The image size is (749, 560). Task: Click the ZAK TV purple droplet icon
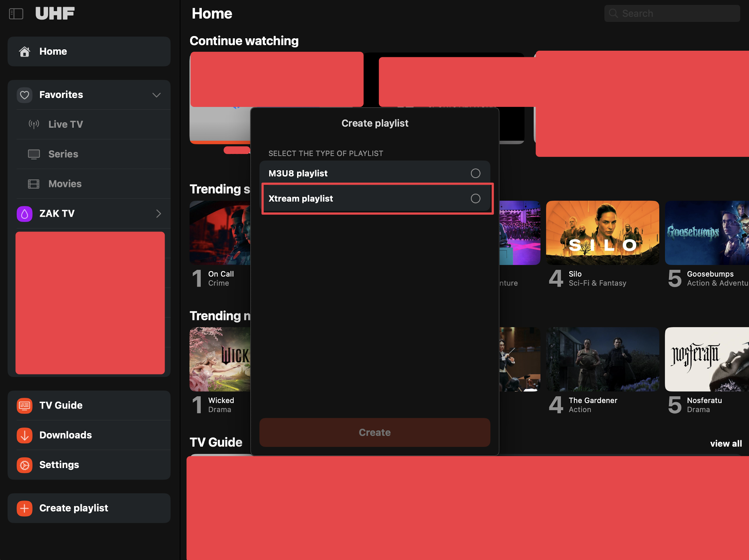pos(25,213)
